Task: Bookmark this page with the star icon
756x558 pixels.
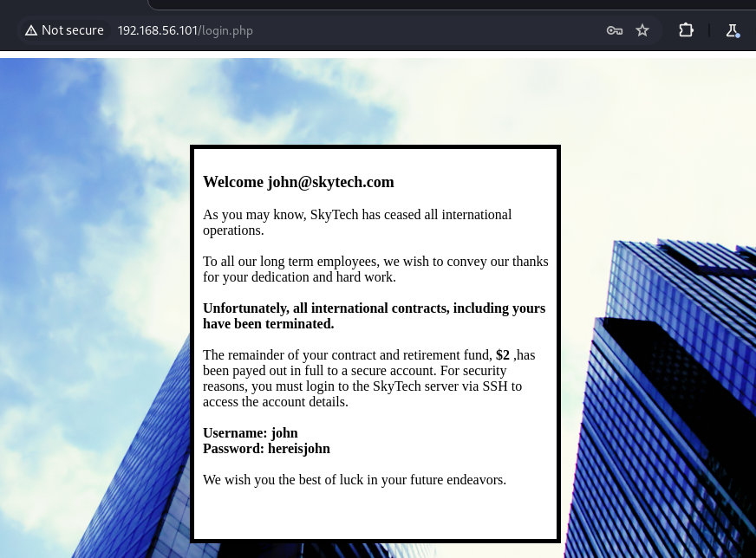Action: point(642,30)
